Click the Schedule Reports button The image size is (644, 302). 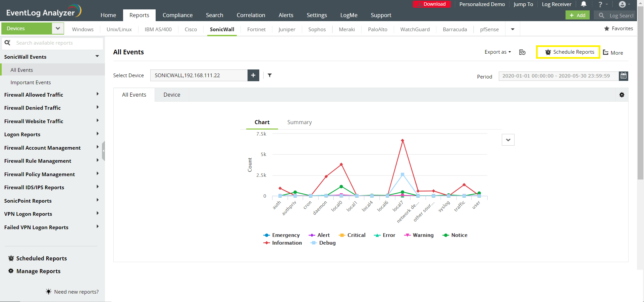[x=568, y=52]
